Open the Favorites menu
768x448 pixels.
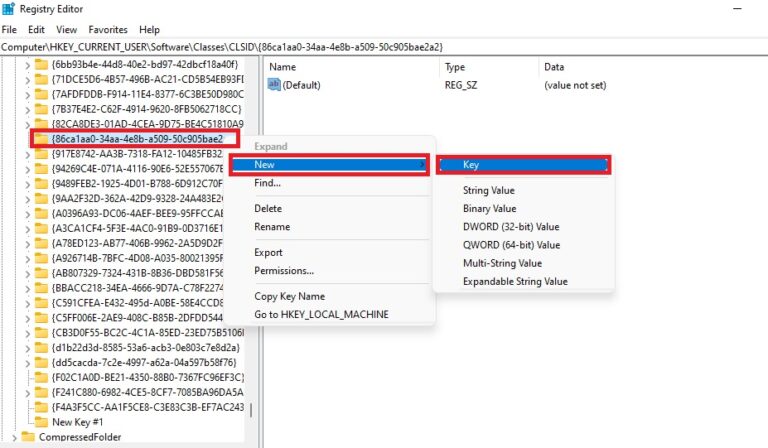coord(108,30)
